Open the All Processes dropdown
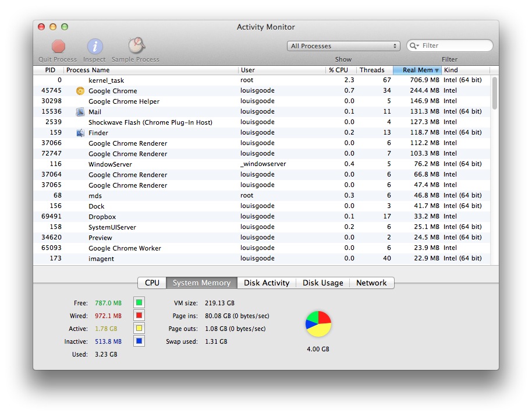The image size is (532, 416). [x=343, y=46]
